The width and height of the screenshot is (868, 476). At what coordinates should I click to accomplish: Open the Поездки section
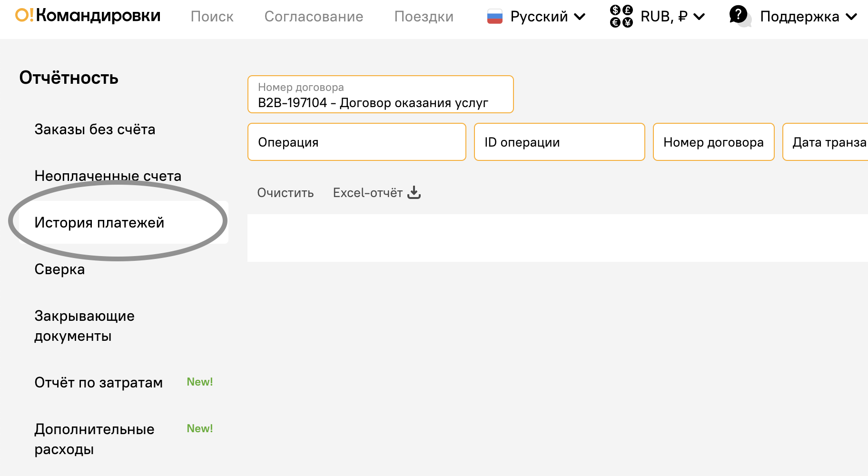(424, 17)
